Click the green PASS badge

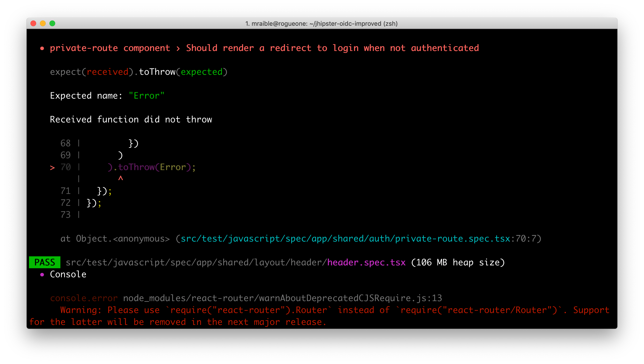pyautogui.click(x=44, y=262)
